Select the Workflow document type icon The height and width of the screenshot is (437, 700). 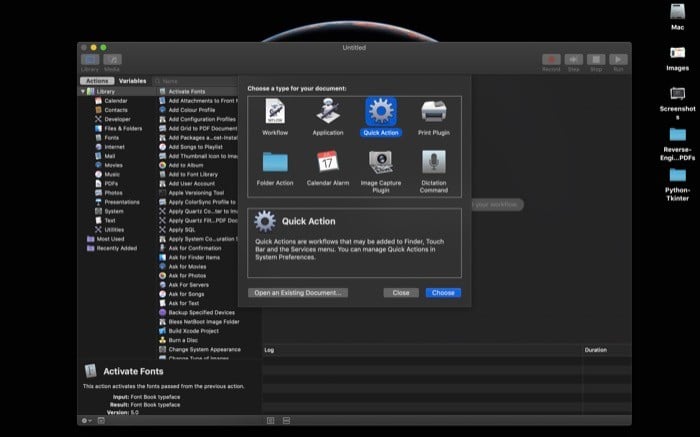[275, 112]
